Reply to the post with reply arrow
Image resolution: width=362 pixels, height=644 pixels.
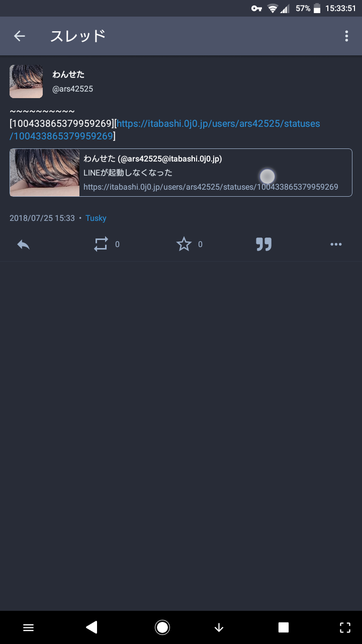click(23, 245)
